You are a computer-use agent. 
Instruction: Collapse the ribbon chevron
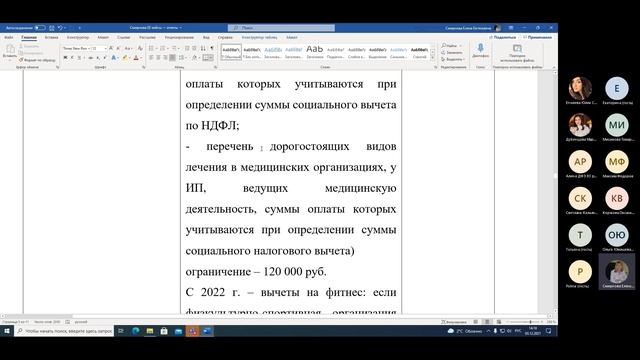point(554,67)
